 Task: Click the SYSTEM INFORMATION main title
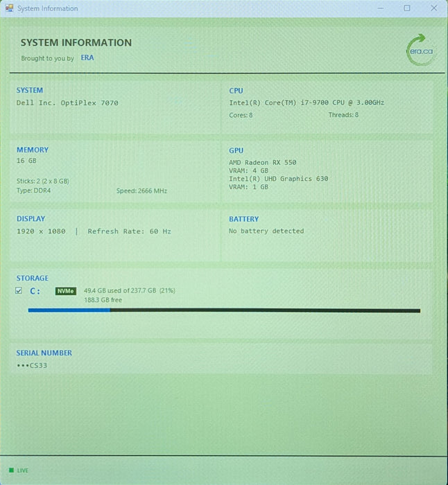(76, 42)
